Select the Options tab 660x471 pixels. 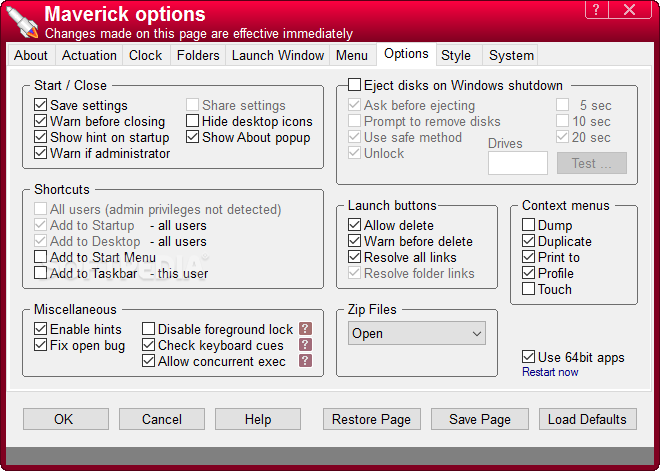406,54
